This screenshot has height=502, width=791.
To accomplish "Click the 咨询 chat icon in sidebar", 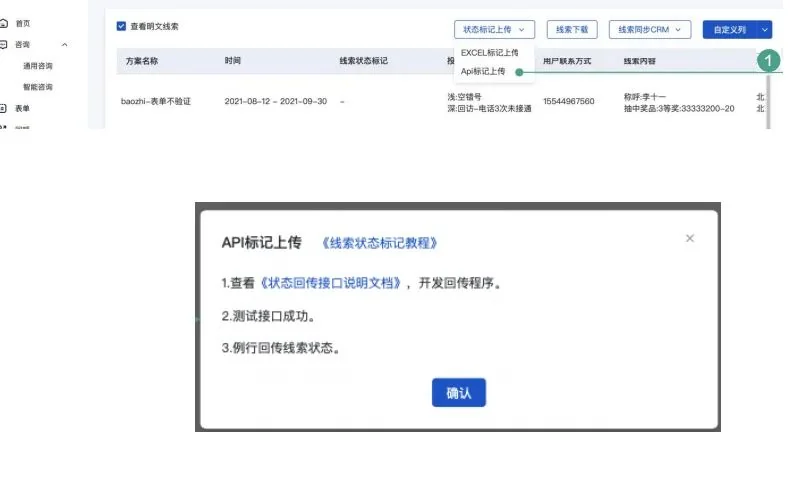I will click(x=4, y=44).
